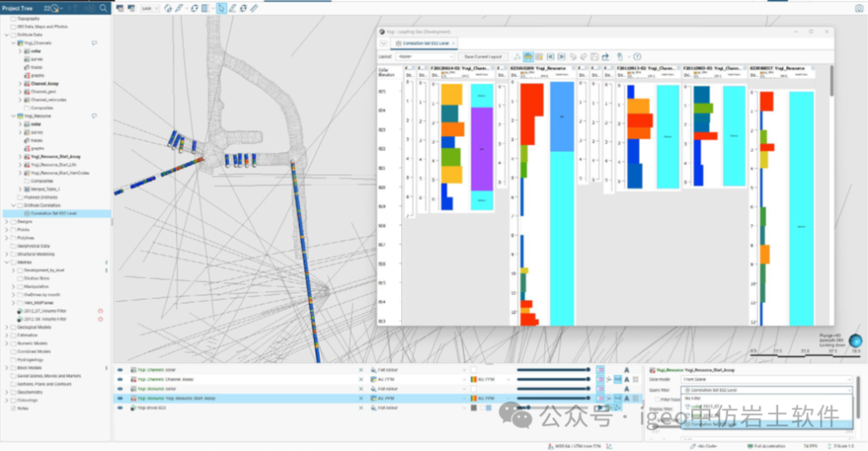Click the camera screenshot icon at top right
The width and height of the screenshot is (868, 451).
click(x=858, y=8)
